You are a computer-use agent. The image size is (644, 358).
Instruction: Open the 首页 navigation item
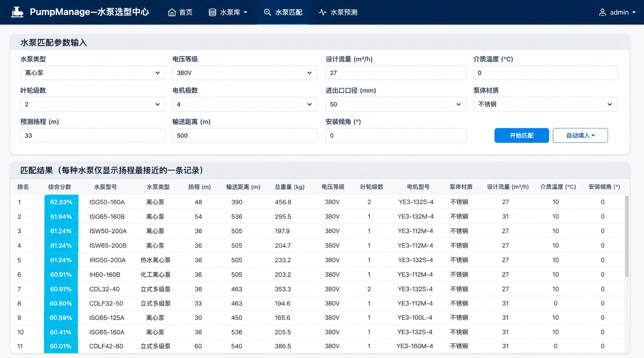180,12
